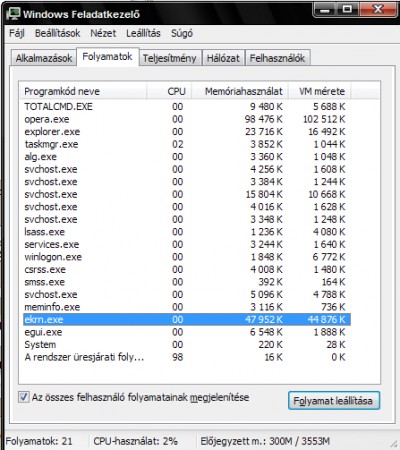Click Előjegyzett m.: 300M / 3553M status
Image resolution: width=400 pixels, height=450 pixels.
tap(265, 441)
